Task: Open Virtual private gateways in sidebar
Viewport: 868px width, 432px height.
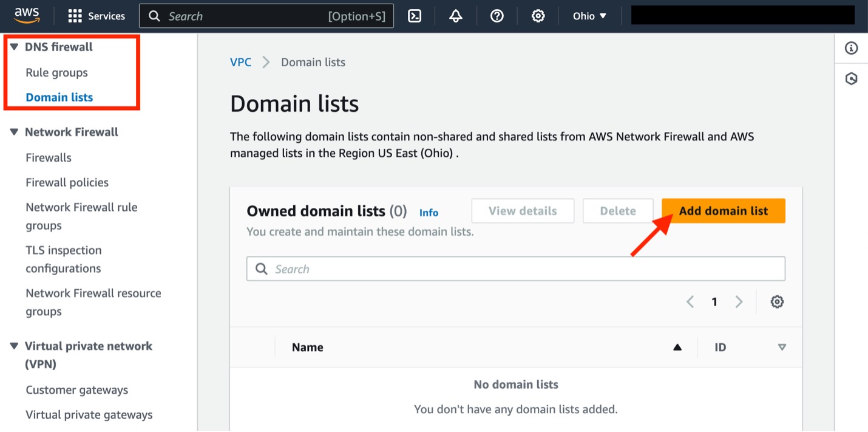Action: point(89,415)
